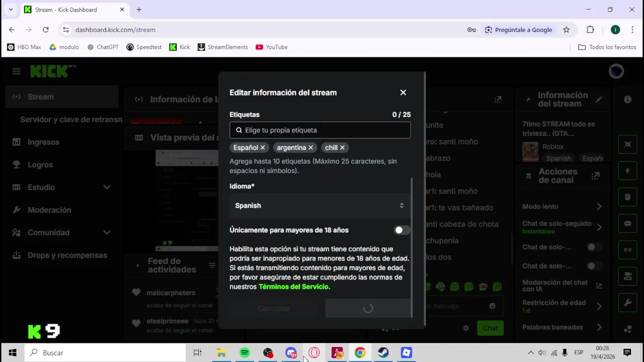644x362 pixels.
Task: Click the document icon on right rail
Action: click(627, 197)
